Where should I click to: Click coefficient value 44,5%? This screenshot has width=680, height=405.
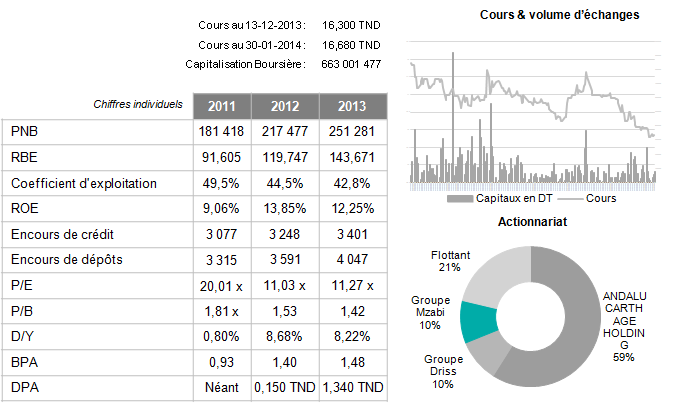pos(285,183)
